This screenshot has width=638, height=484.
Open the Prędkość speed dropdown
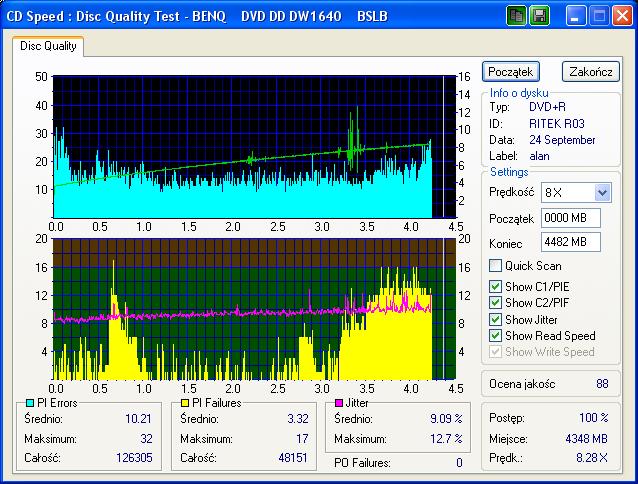coord(603,192)
